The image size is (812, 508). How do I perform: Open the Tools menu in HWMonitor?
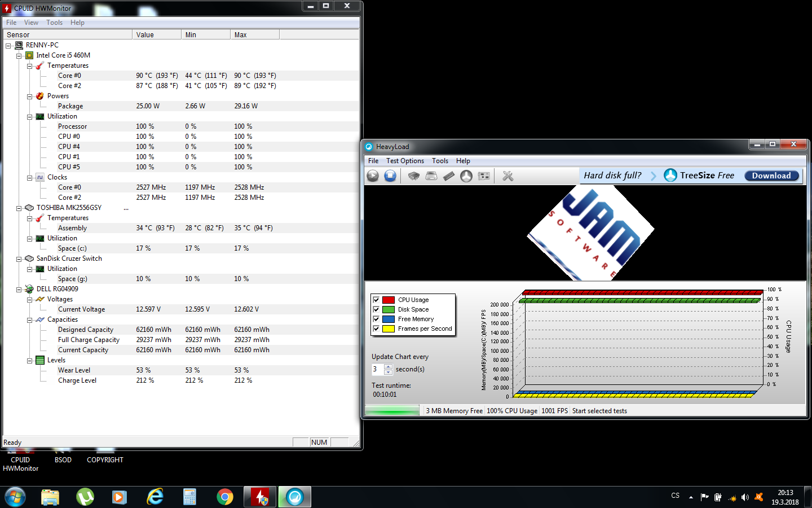click(x=54, y=23)
